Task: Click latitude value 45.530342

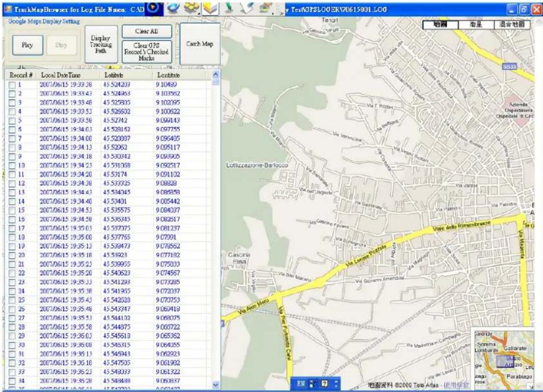Action: tap(116, 157)
